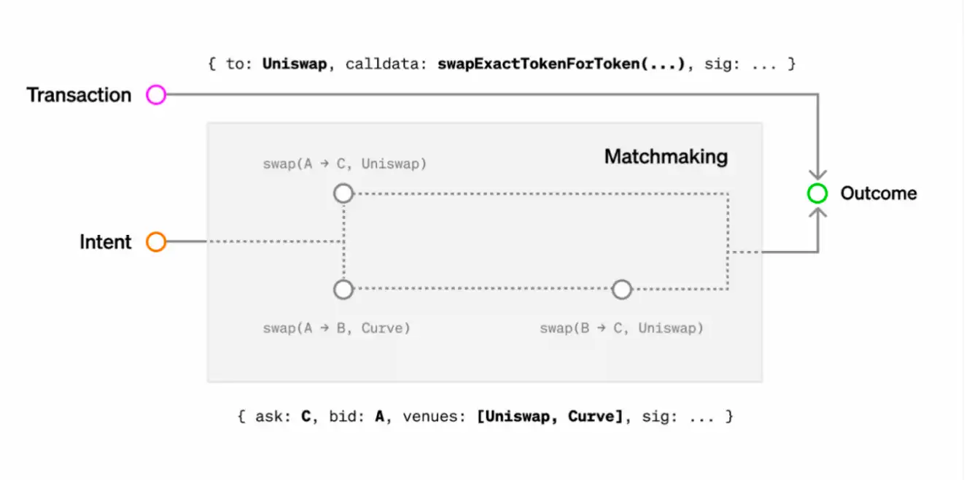Click the Matchmaking heading
980x480 pixels.
(666, 156)
